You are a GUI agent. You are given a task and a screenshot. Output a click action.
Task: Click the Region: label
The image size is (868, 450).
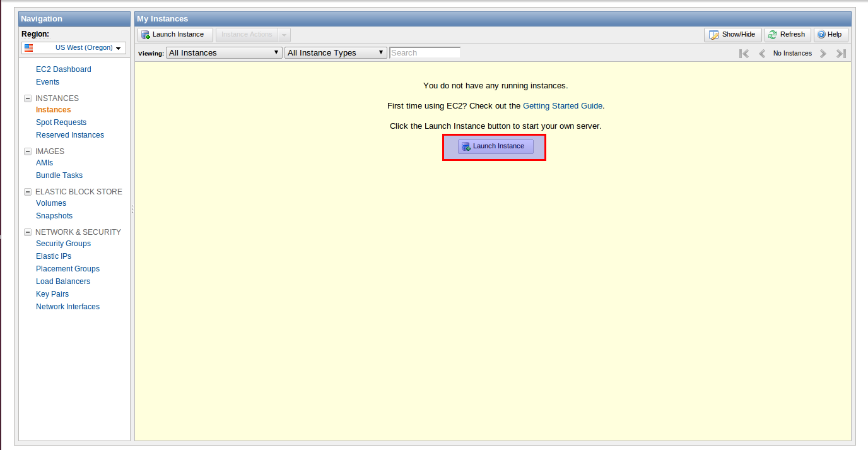[x=35, y=34]
